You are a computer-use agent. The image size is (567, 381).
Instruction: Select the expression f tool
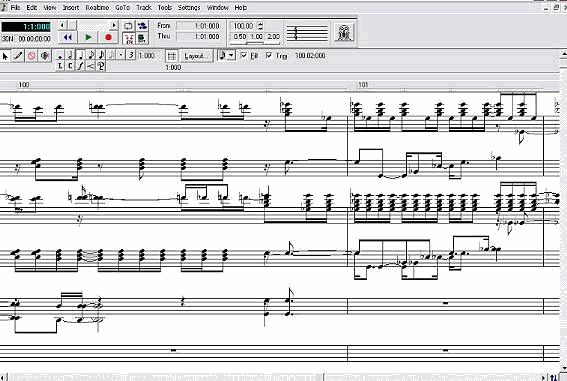[80, 66]
